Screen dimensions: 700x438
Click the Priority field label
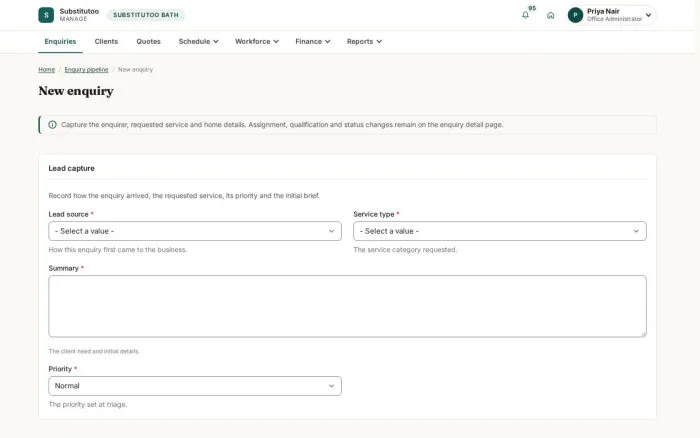coord(60,369)
